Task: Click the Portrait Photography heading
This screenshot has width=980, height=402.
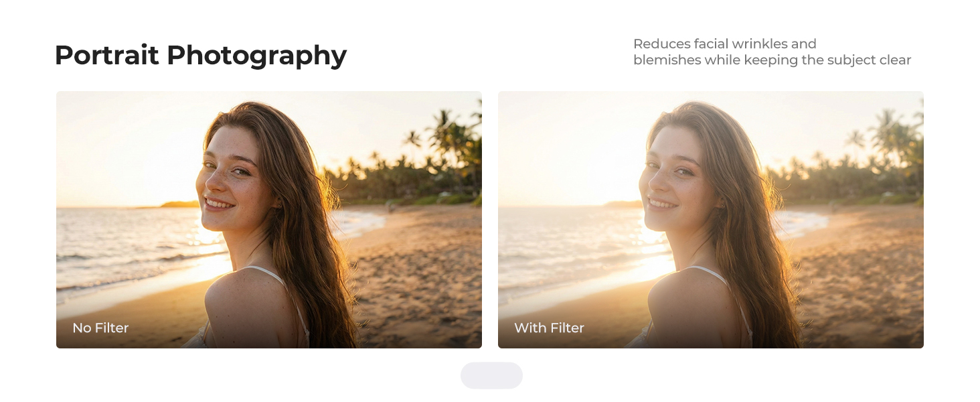Action: pos(201,56)
